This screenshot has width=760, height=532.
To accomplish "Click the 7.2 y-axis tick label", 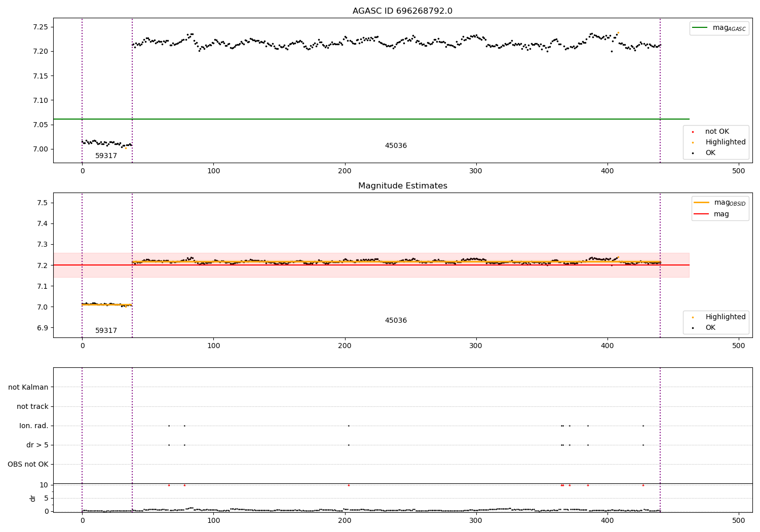I will tap(43, 265).
